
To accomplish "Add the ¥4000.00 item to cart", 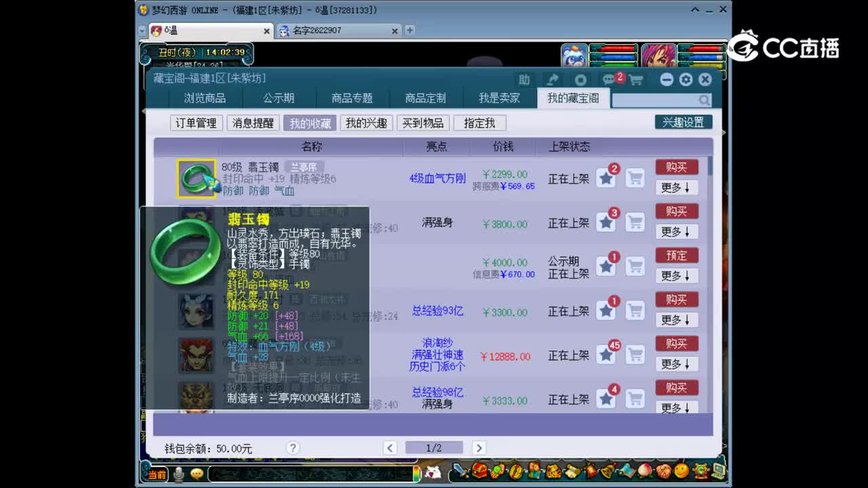I will (x=635, y=266).
